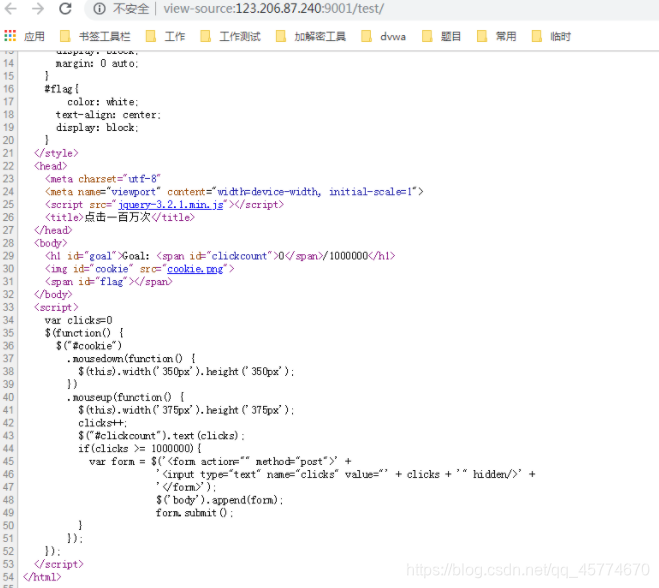Click the meta charset="utf-8" line
The width and height of the screenshot is (659, 588).
point(103,179)
